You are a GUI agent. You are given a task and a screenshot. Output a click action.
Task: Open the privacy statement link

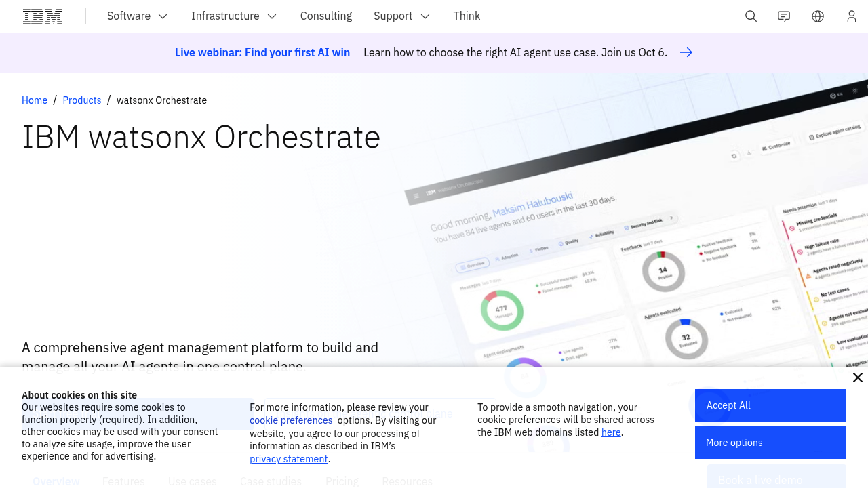(x=289, y=459)
